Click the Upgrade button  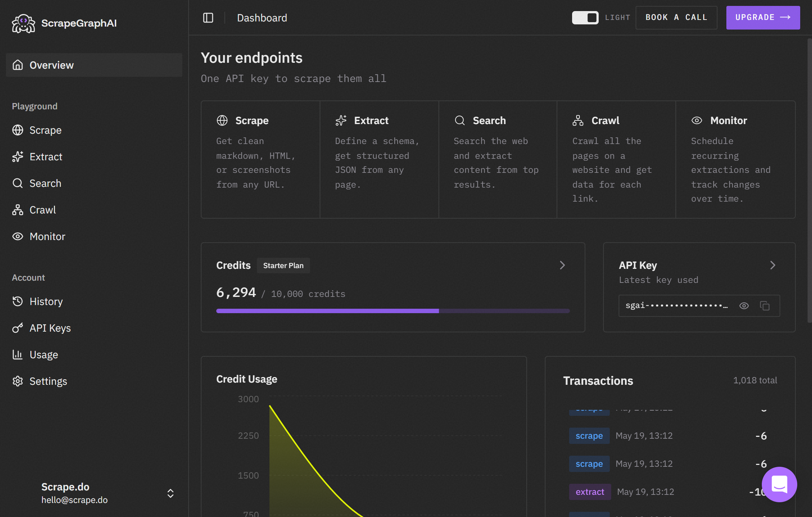click(x=763, y=17)
